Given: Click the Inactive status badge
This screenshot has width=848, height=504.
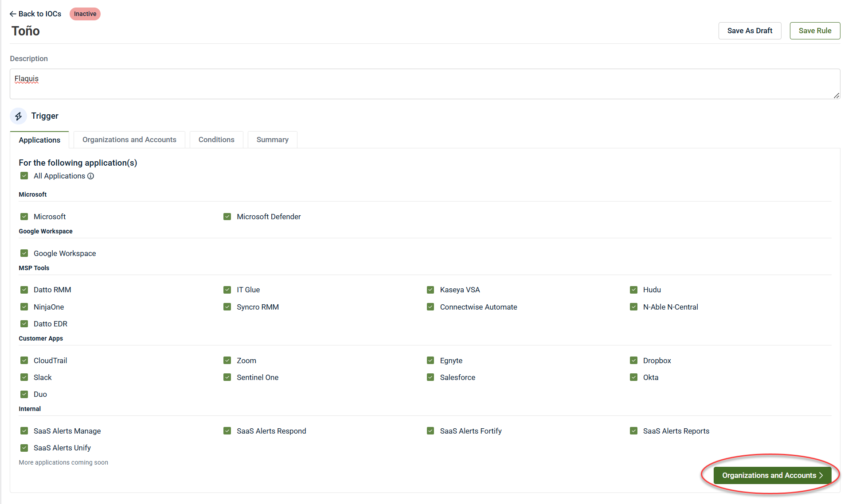Looking at the screenshot, I should tap(85, 14).
